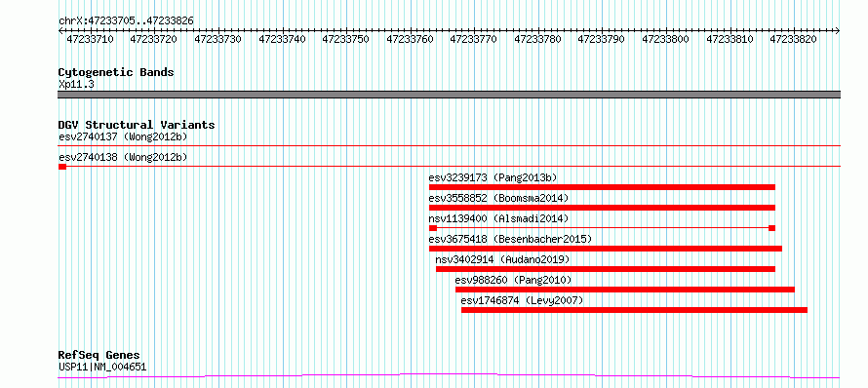Select the esv1746874 (Levy2007) red bar
Image resolution: width=868 pixels, height=388 pixels.
(634, 310)
